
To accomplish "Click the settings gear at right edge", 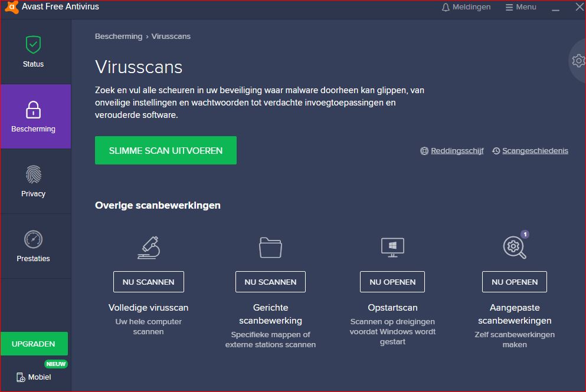I will click(578, 60).
